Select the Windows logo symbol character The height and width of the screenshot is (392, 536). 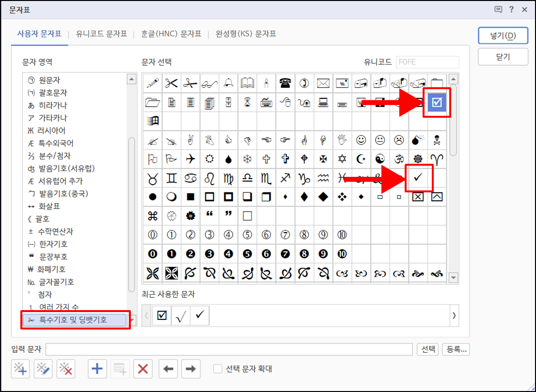click(152, 121)
